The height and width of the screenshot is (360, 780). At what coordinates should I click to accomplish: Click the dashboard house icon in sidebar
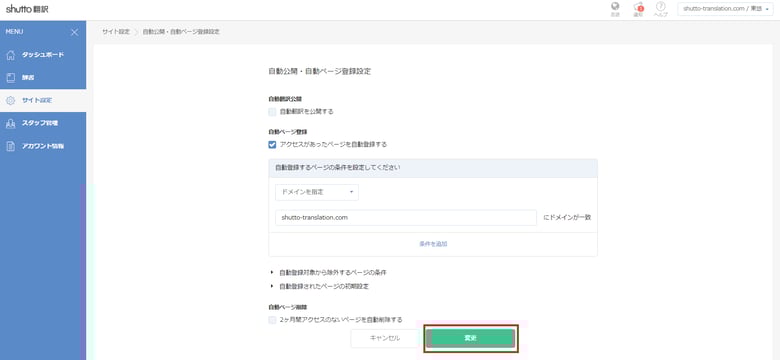point(11,55)
